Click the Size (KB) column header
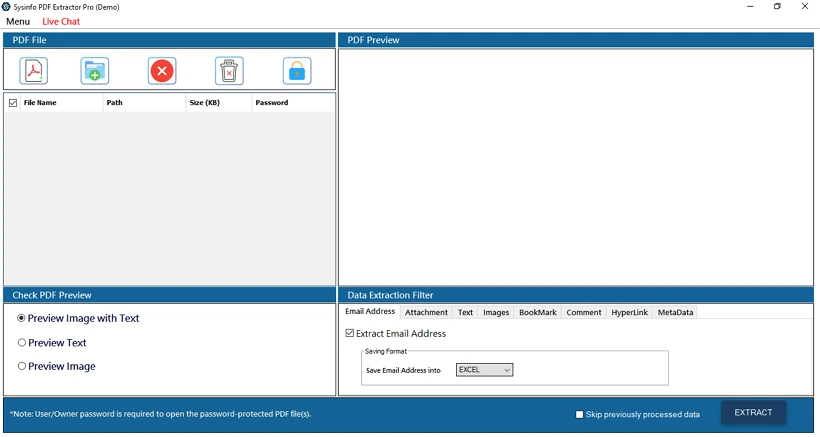 219,102
